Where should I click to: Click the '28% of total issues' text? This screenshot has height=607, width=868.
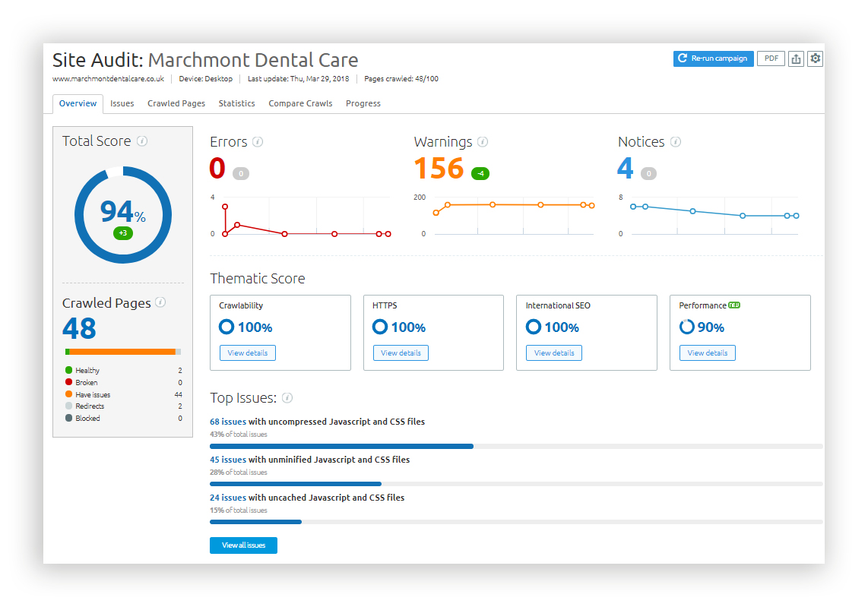pos(239,473)
